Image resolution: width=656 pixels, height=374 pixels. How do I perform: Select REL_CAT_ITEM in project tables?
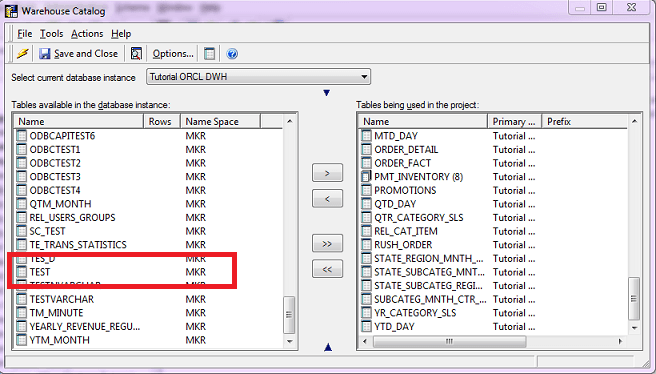point(405,231)
